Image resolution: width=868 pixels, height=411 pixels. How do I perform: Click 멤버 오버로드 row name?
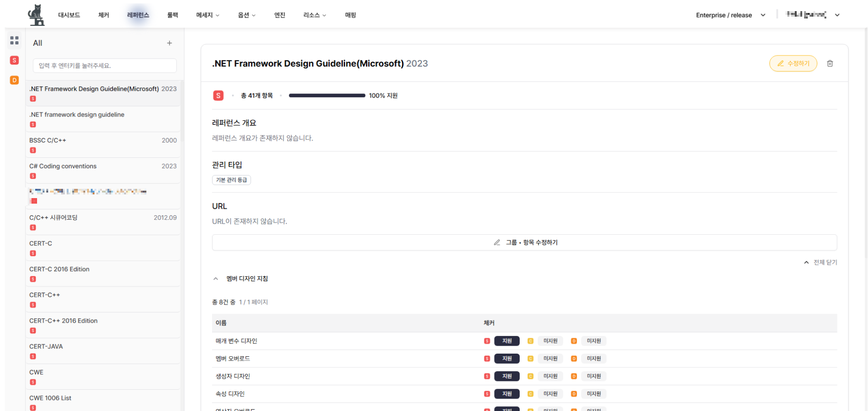point(233,359)
